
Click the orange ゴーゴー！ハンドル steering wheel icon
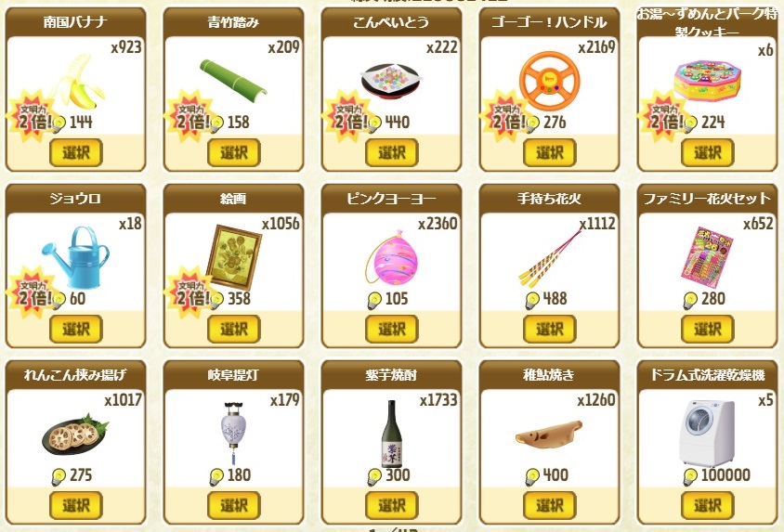point(550,81)
